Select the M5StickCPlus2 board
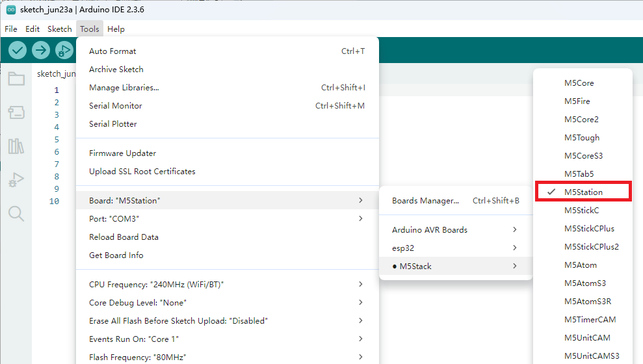Screen dimensions: 643x364 click(583, 247)
